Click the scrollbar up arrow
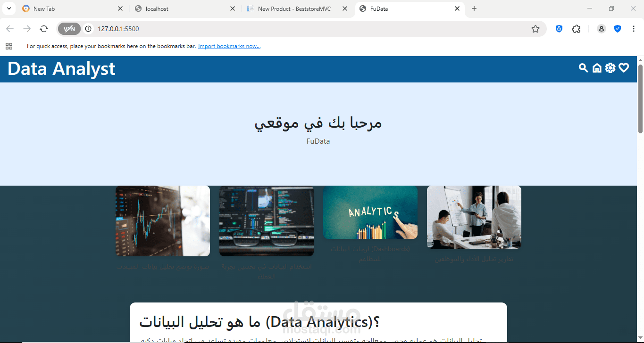The height and width of the screenshot is (343, 644). (x=640, y=60)
